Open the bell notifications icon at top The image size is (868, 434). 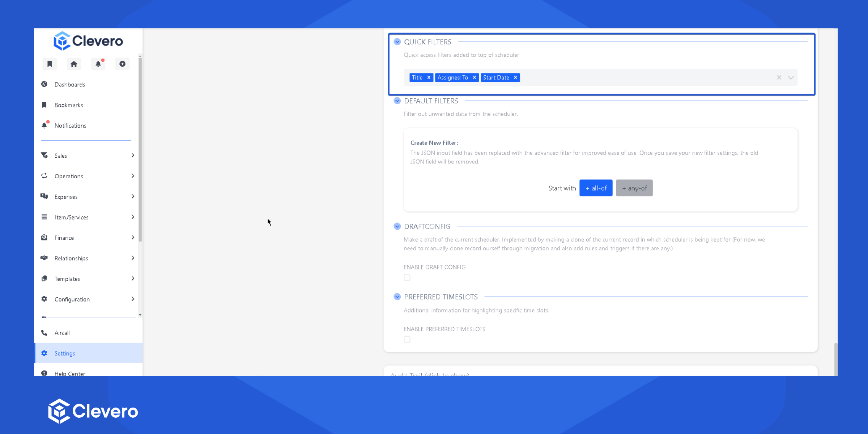click(x=98, y=64)
